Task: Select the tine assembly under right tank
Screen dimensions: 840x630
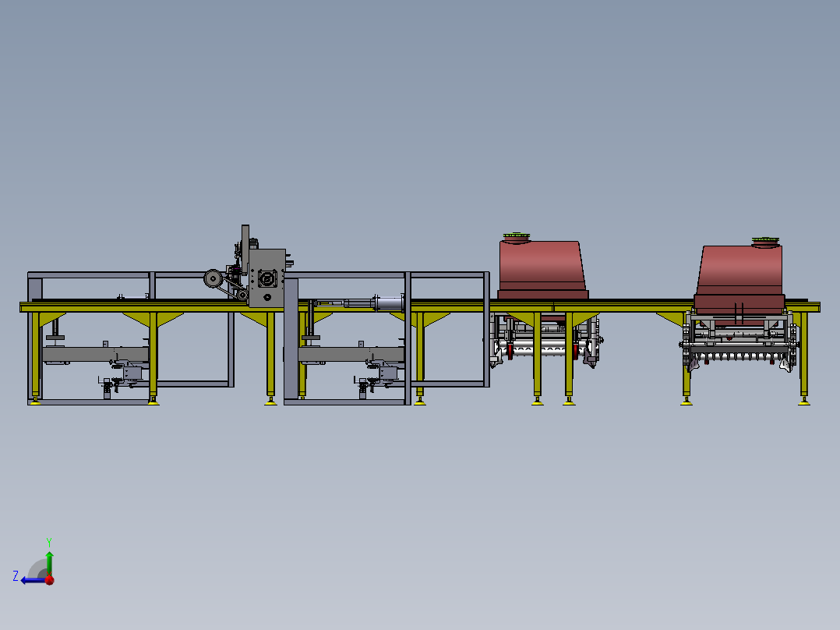Action: [739, 342]
